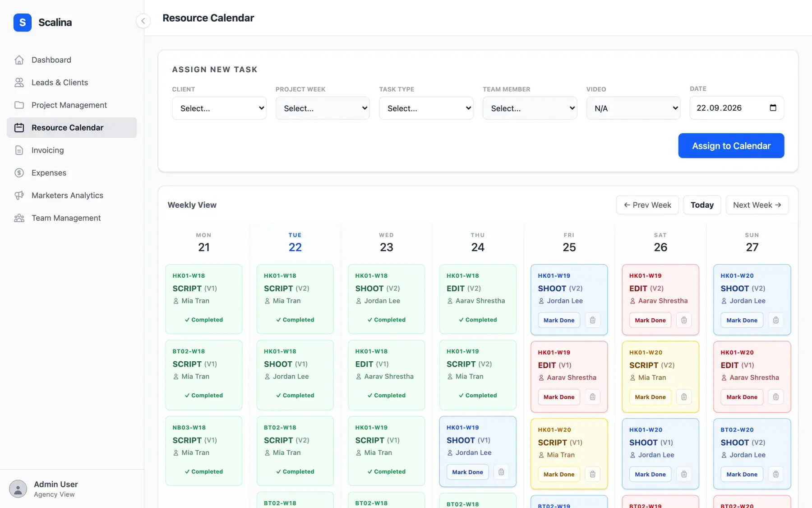Open Leads & Clients in the sidebar

[72, 83]
